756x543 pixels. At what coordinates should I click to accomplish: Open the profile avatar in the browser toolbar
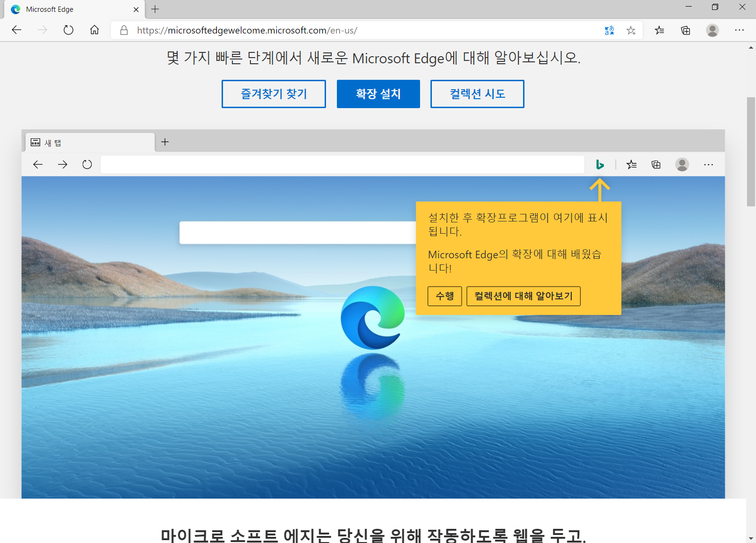713,30
